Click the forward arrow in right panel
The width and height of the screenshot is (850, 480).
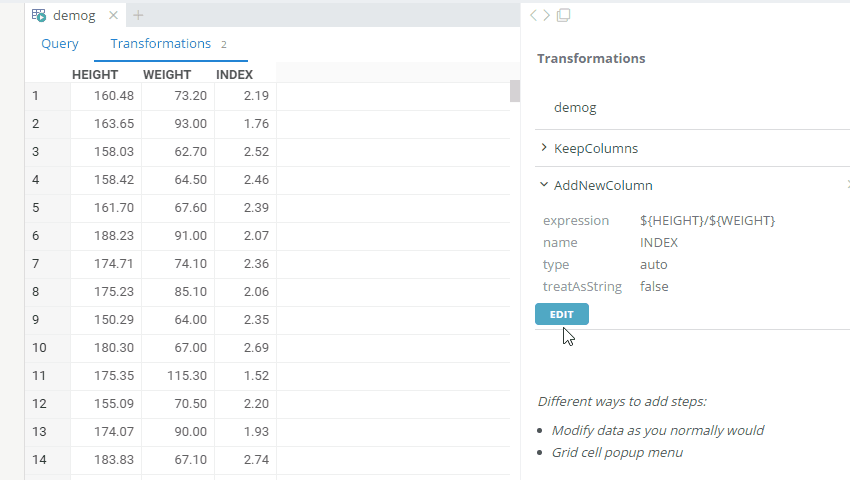(x=547, y=15)
